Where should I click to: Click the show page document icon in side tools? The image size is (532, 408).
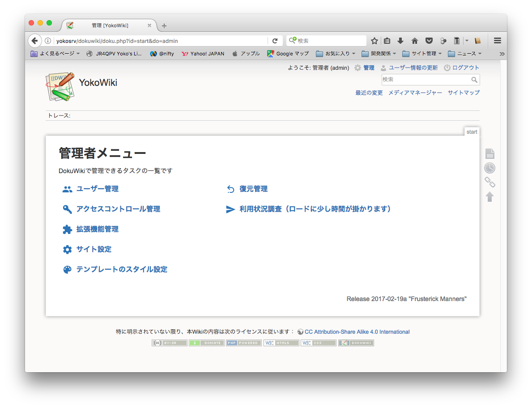coord(489,153)
